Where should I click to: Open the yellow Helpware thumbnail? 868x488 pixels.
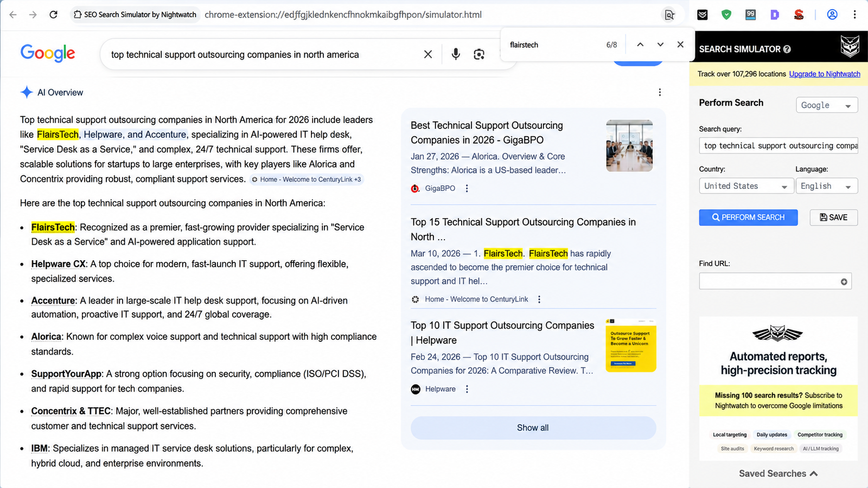(631, 345)
